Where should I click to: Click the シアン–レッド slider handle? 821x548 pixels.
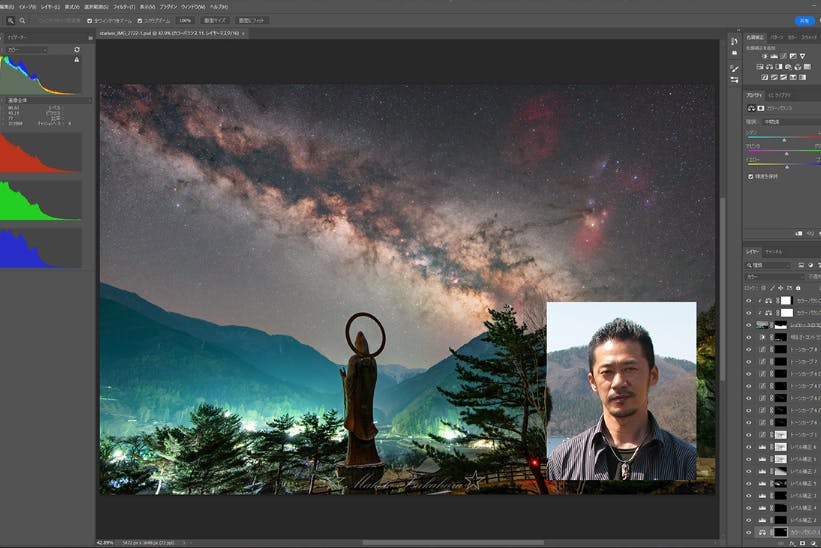[x=784, y=140]
